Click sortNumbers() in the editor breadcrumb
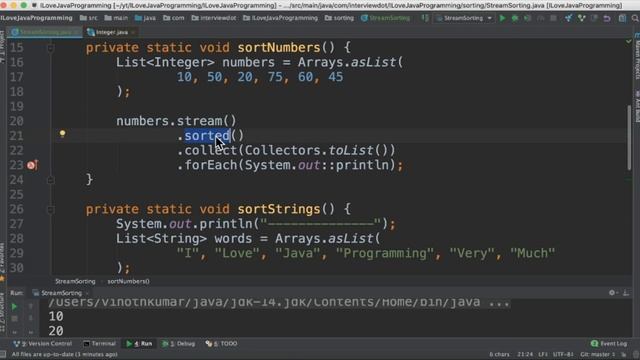640x360 pixels. click(x=128, y=281)
